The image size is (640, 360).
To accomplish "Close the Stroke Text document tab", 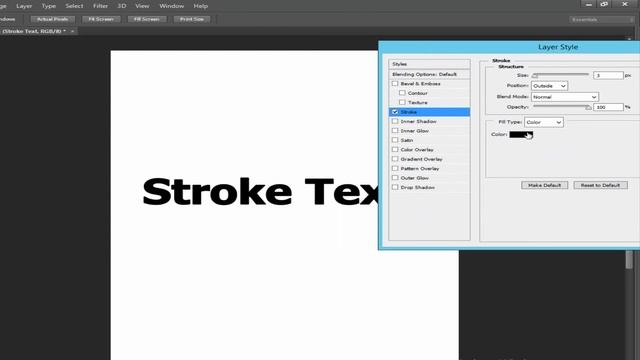I will click(72, 31).
